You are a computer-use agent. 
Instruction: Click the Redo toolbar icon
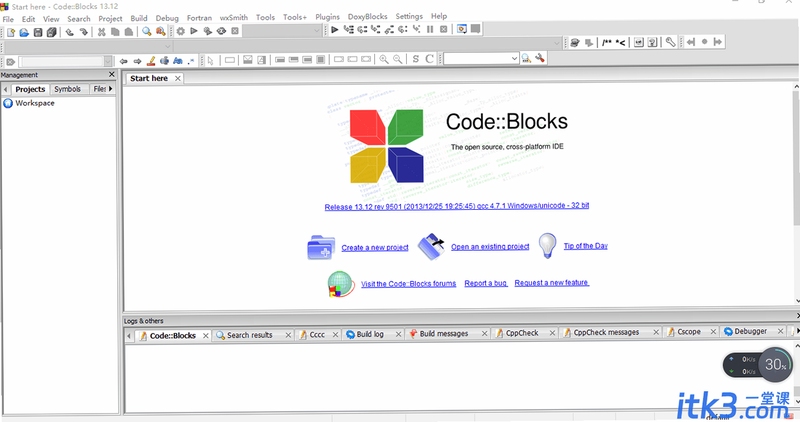pyautogui.click(x=84, y=32)
